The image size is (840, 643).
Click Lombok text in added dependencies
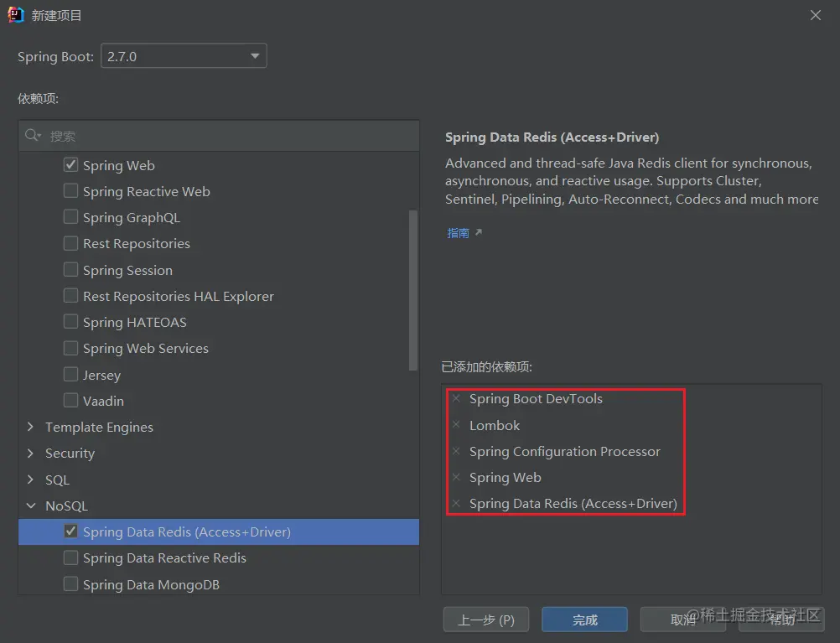[x=495, y=425]
